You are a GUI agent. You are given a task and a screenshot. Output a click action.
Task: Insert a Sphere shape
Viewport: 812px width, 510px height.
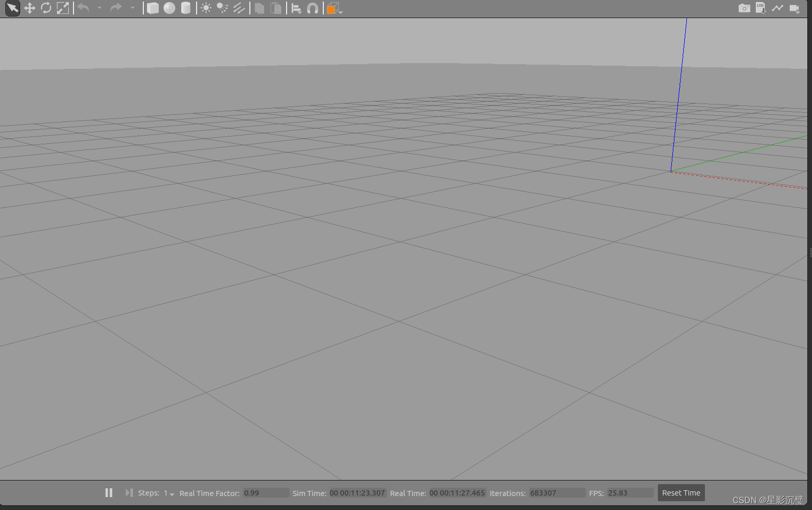[169, 8]
